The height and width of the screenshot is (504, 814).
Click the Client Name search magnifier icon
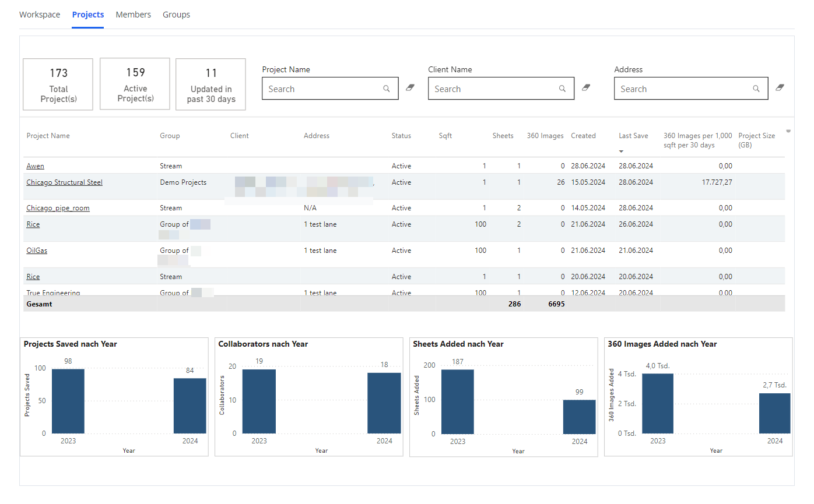(562, 89)
